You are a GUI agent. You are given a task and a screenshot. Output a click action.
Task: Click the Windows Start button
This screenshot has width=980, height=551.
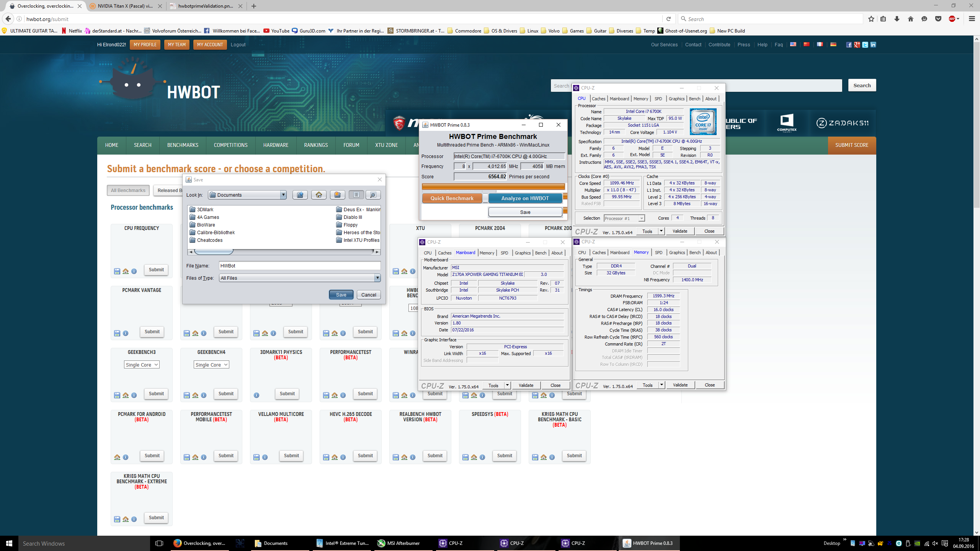[x=9, y=543]
